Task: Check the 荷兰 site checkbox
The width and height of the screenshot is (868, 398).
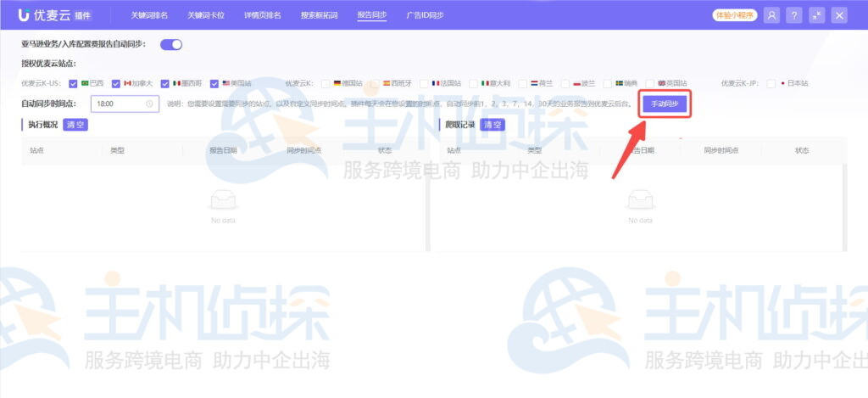Action: tap(522, 84)
